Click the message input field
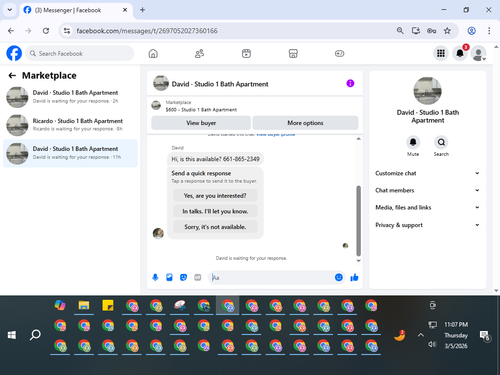 272,277
